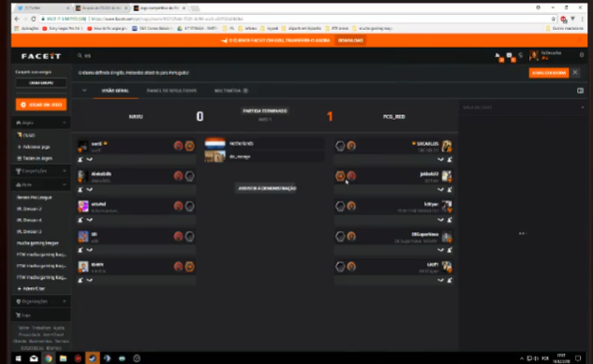Open the user avatar in the top header
Image resolution: width=593 pixels, height=364 pixels.
pyautogui.click(x=534, y=55)
